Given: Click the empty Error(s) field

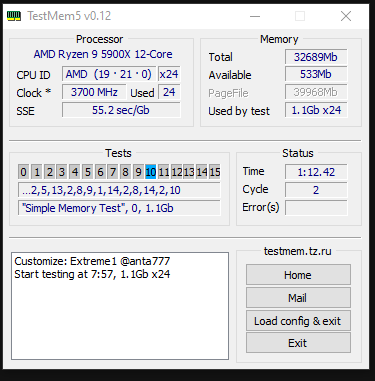Looking at the screenshot, I should pyautogui.click(x=316, y=208).
